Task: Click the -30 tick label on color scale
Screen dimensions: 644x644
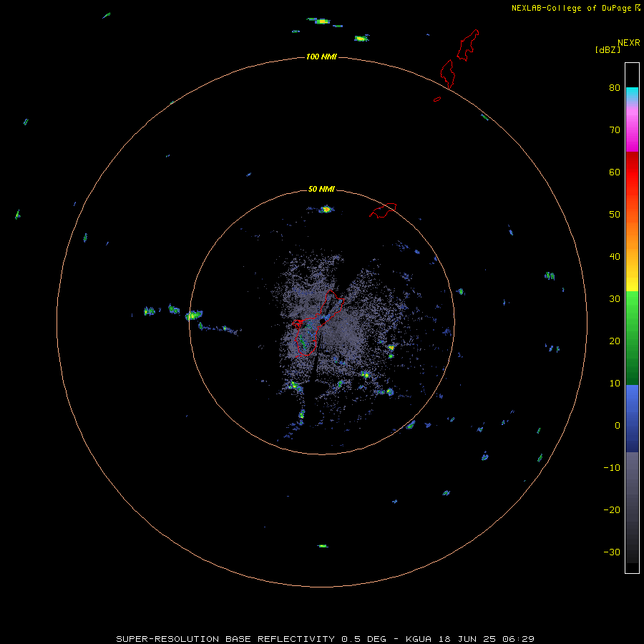Action: [612, 552]
